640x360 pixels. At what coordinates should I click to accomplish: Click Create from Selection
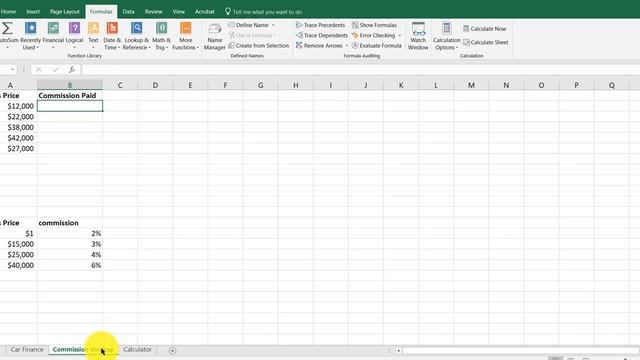click(258, 46)
